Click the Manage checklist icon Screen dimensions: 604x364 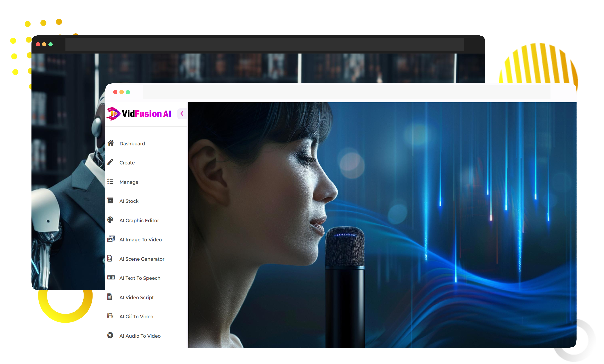[110, 181]
